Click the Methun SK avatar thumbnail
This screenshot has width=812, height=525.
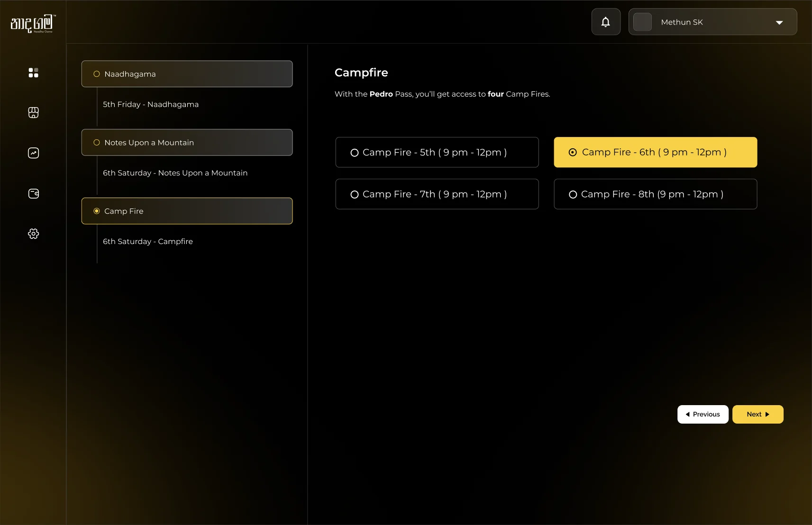(x=643, y=22)
